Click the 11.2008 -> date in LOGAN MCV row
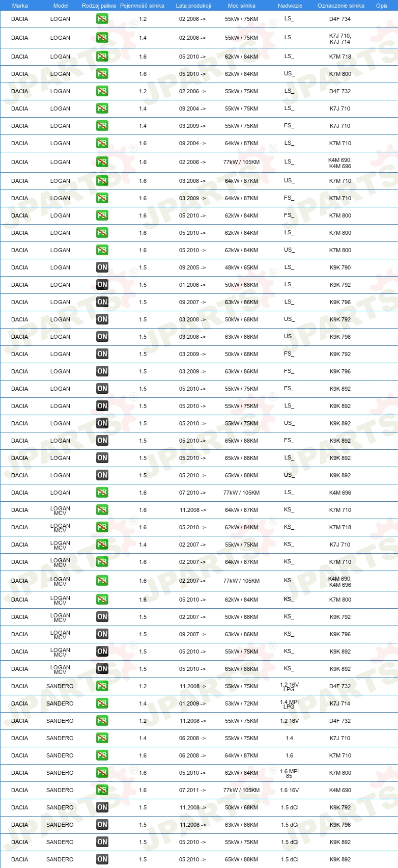Screen dimensions: 398x868 coord(192,510)
